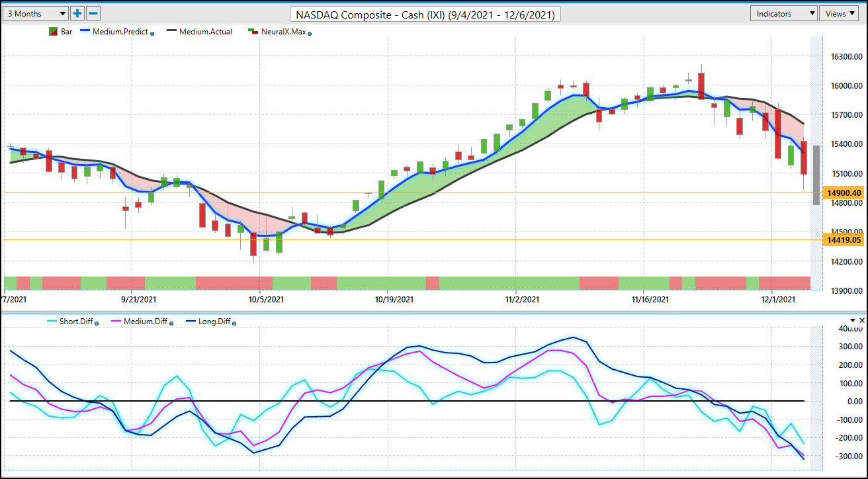Click the 0.00 indicator axis value
868x479 pixels.
tap(854, 402)
